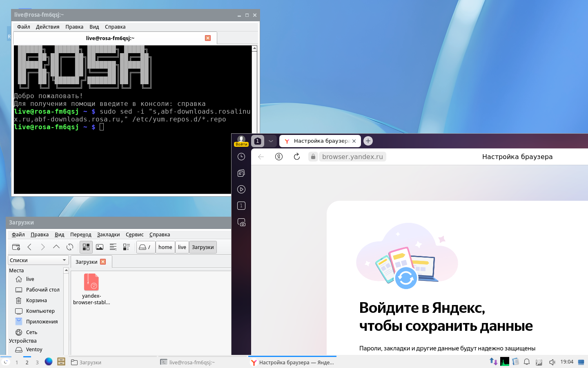The height and width of the screenshot is (368, 588).
Task: Switch to virtual desktop 2
Action: [x=27, y=362]
